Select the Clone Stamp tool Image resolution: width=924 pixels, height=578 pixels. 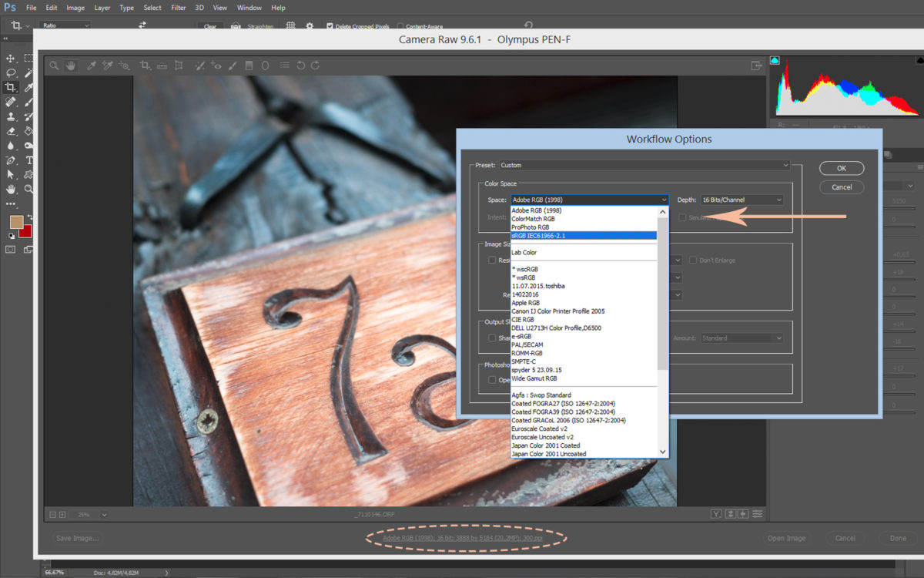(11, 116)
